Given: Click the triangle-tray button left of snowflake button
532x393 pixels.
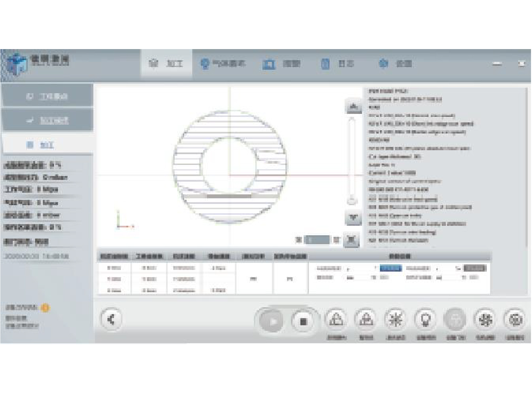Looking at the screenshot, I should 366,319.
